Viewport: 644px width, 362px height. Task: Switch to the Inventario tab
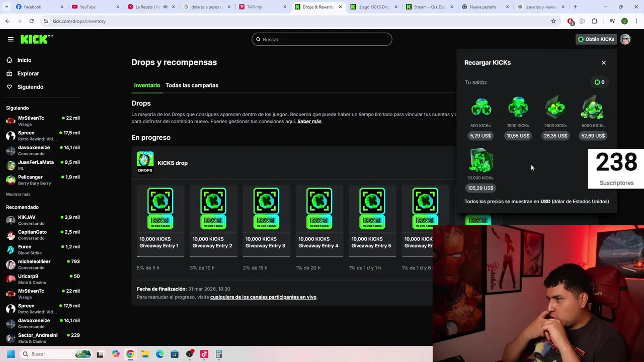[x=147, y=85]
